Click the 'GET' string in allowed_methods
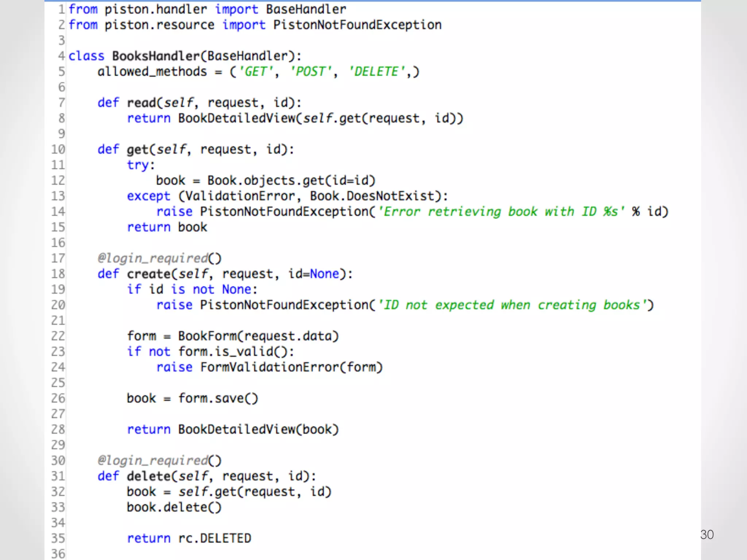The height and width of the screenshot is (560, 747). pyautogui.click(x=256, y=71)
